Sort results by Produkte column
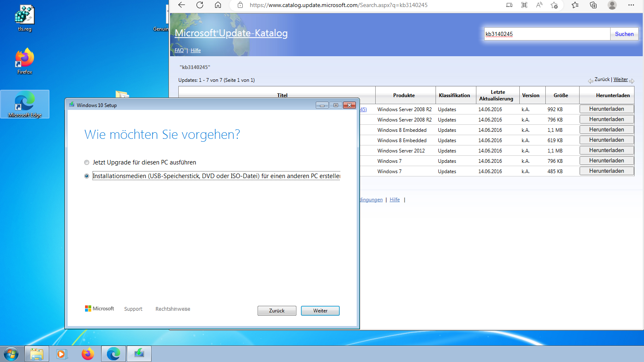Viewport: 644px width, 362px height. [404, 95]
